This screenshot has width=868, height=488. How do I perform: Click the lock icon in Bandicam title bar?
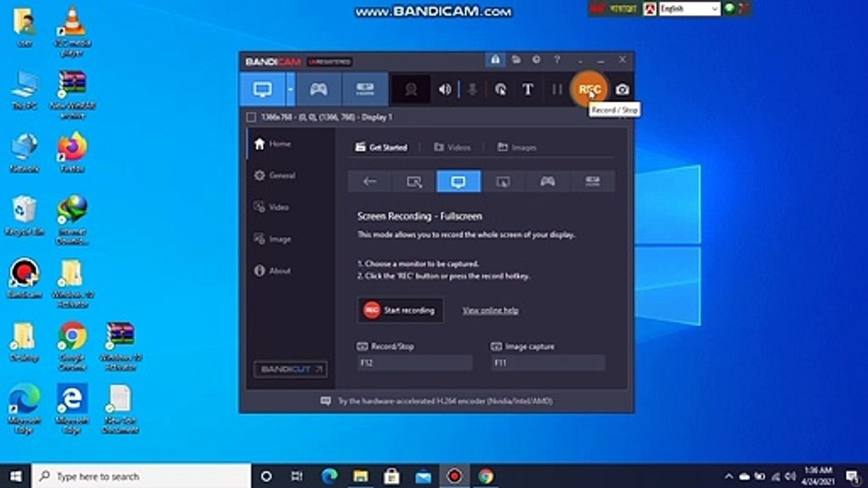click(x=496, y=60)
